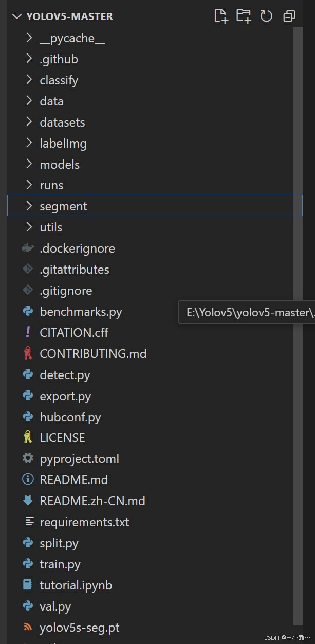The image size is (315, 644).
Task: Open the CITATION.cff file
Action: point(74,332)
